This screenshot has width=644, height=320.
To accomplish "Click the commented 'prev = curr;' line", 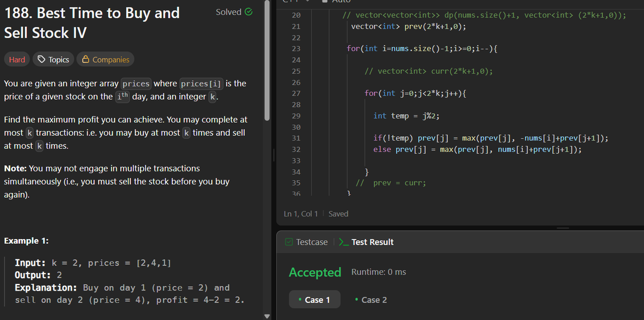I will coord(391,183).
